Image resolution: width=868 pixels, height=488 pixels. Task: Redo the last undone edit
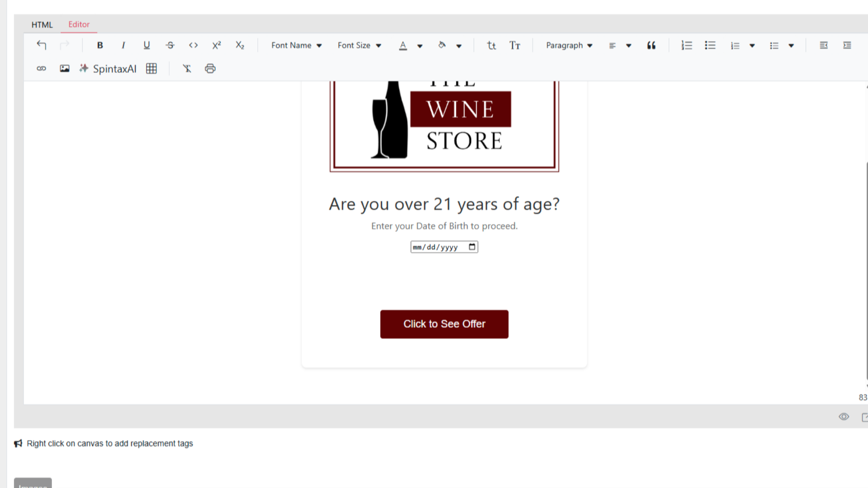[65, 45]
